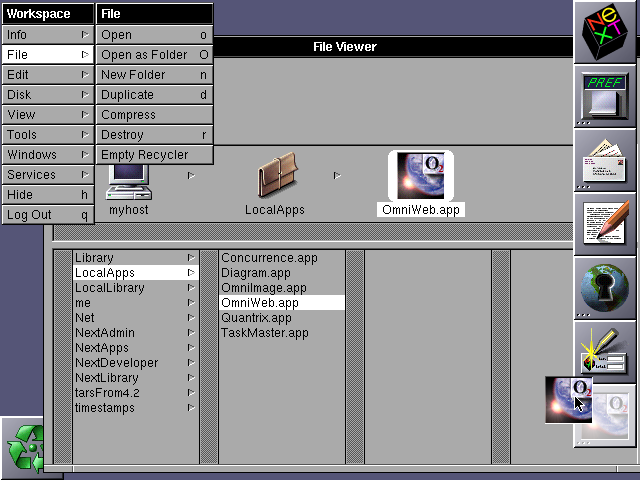Open the Mail envelope dock icon
The width and height of the screenshot is (640, 480).
click(x=604, y=160)
